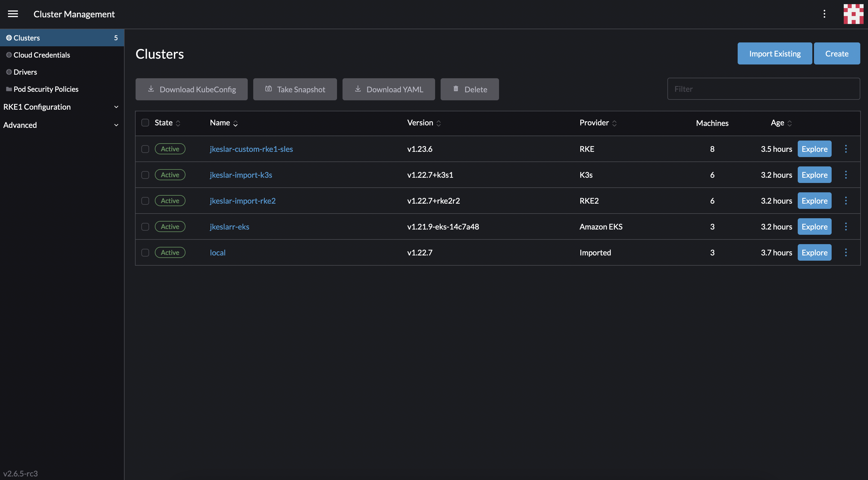Toggle the select-all clusters checkbox
868x480 pixels.
[145, 123]
